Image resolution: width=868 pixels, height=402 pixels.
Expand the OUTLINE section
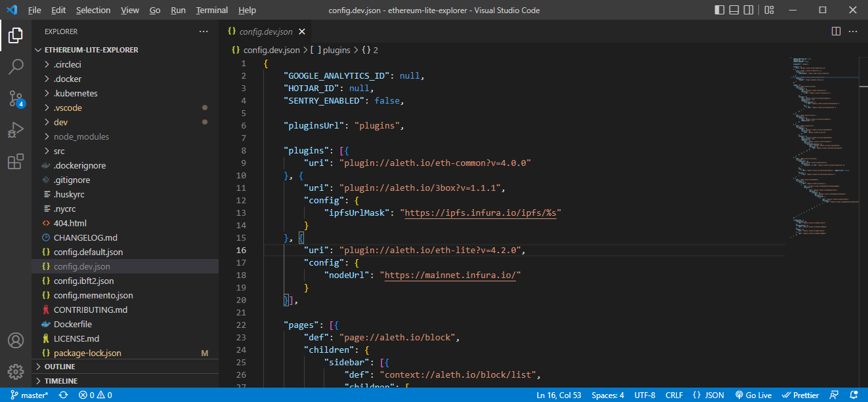pos(125,367)
